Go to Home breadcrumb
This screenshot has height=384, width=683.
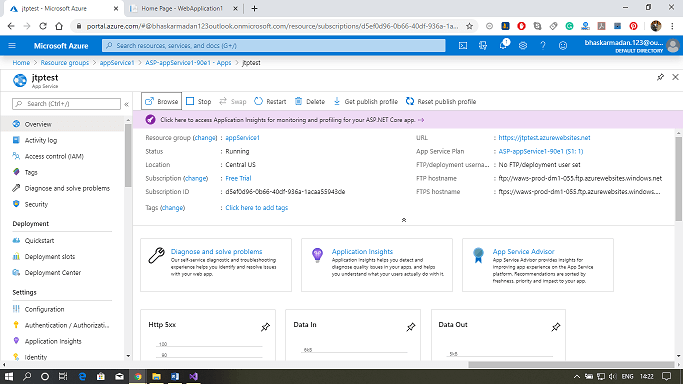(x=21, y=63)
